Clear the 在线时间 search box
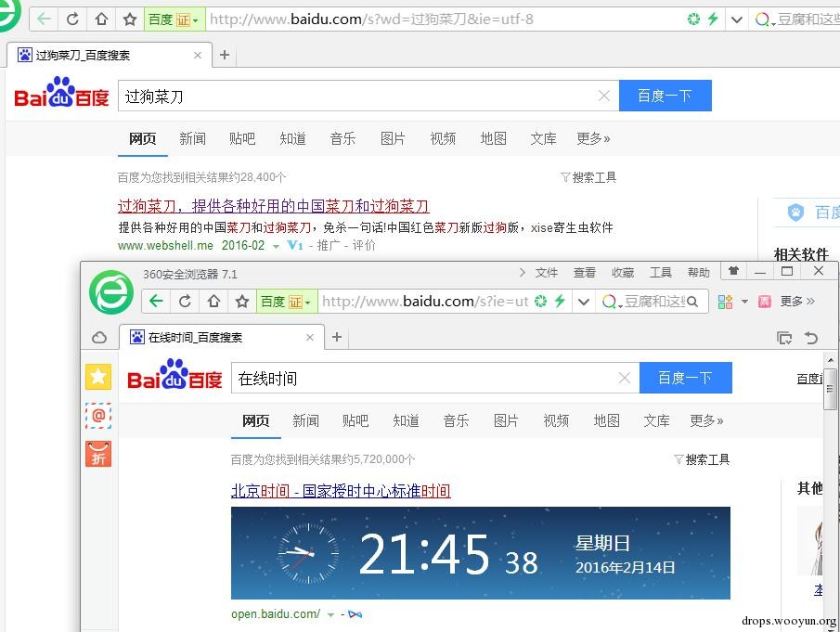 tap(624, 378)
